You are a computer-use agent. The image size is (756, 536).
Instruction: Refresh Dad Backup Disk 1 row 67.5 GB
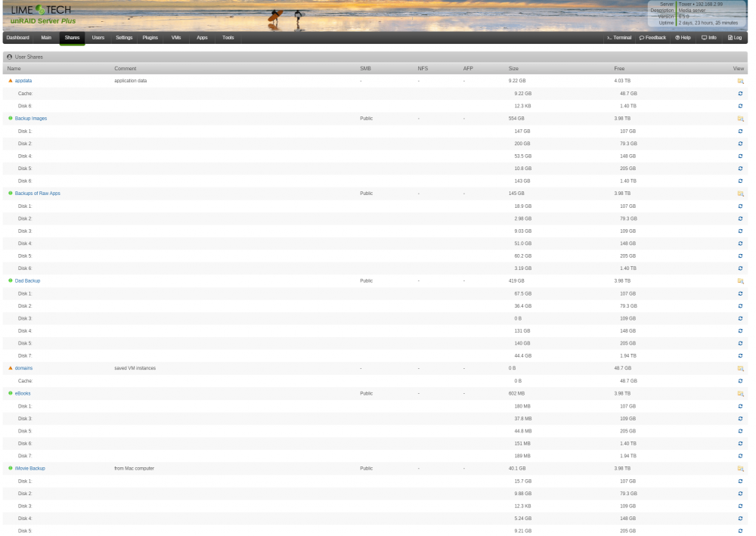tap(740, 293)
